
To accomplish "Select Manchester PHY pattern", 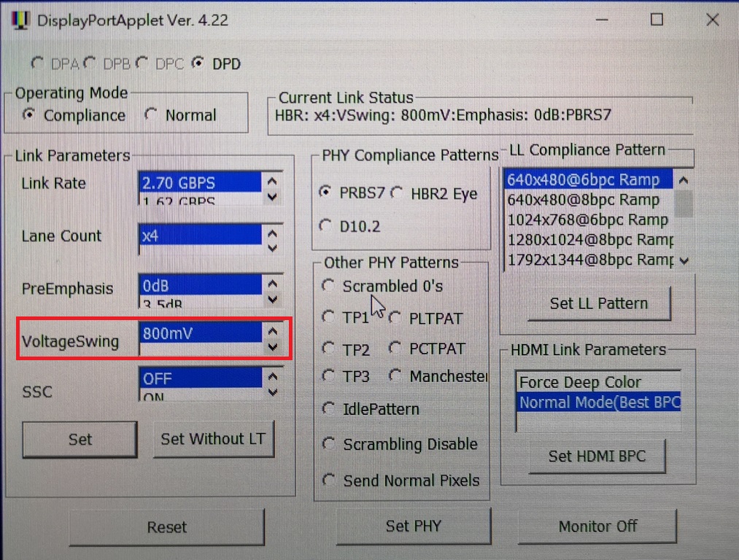I will [x=395, y=376].
